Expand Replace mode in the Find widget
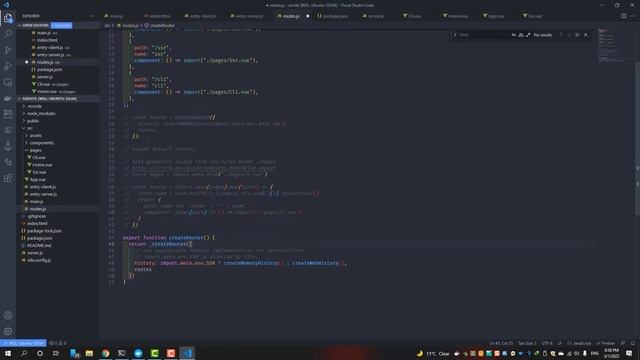Viewport: 640px width, 360px height. (455, 35)
